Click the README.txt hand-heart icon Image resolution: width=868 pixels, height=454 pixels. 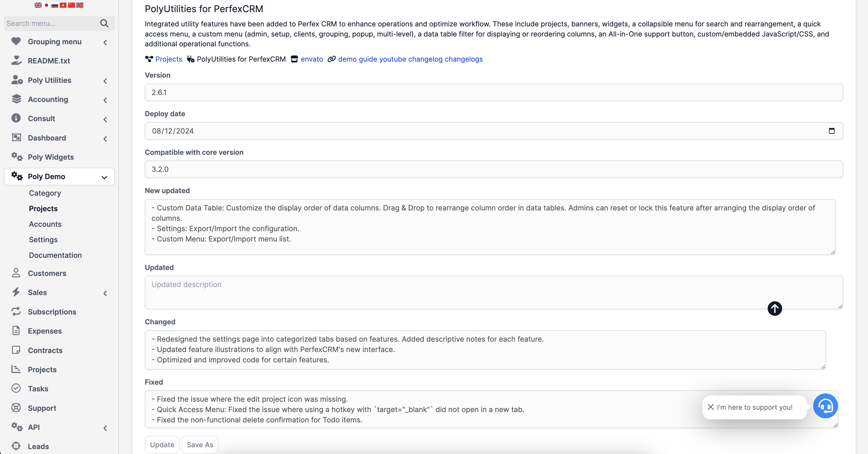pyautogui.click(x=16, y=60)
